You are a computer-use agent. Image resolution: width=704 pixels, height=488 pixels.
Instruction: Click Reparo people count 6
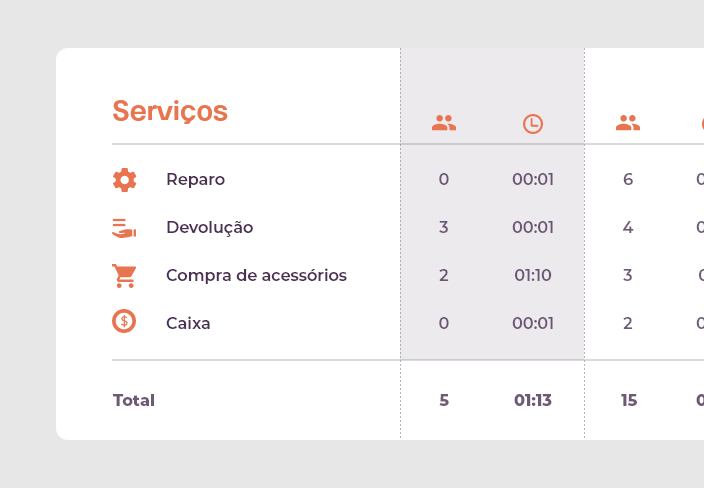pos(628,180)
